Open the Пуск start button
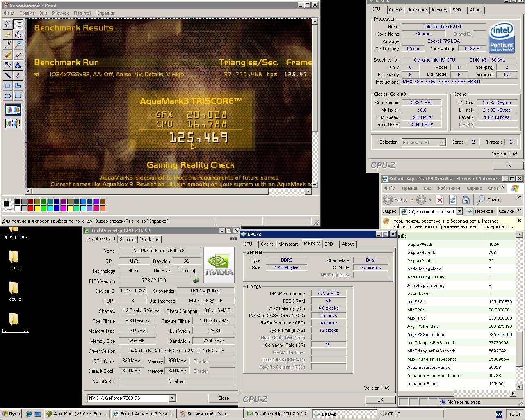The width and height of the screenshot is (525, 420). (x=11, y=414)
